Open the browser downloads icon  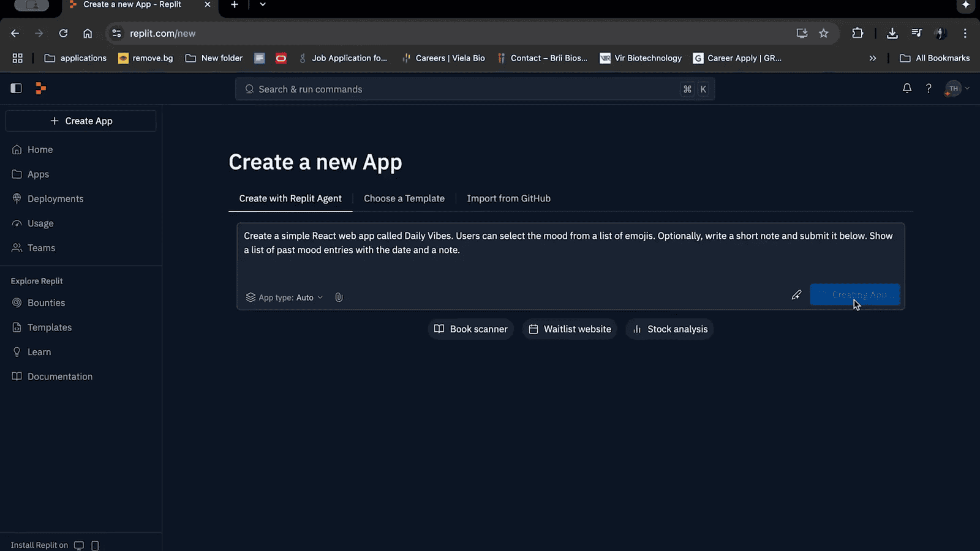pos(892,34)
